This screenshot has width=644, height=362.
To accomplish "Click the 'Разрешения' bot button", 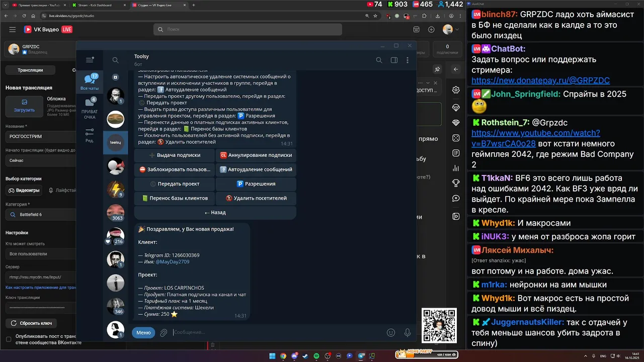I will 256,184.
